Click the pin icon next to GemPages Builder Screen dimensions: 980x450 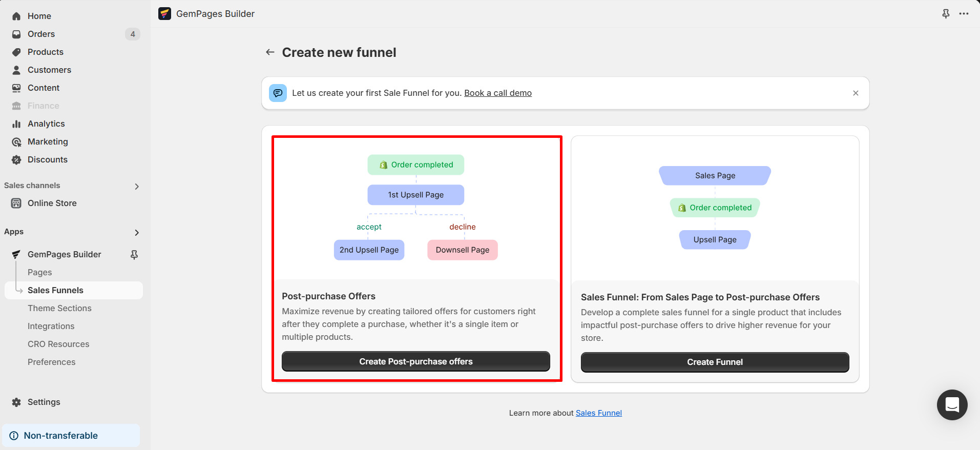tap(134, 255)
